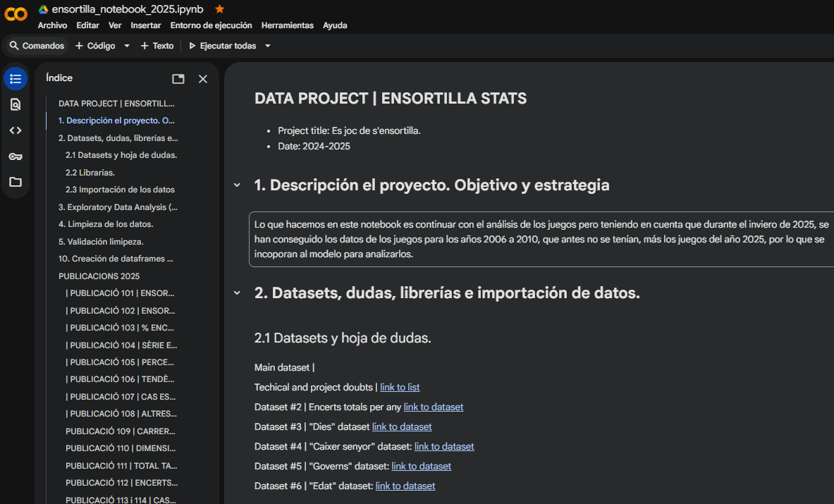Open the Ejecutar todas dropdown arrow

click(x=268, y=46)
